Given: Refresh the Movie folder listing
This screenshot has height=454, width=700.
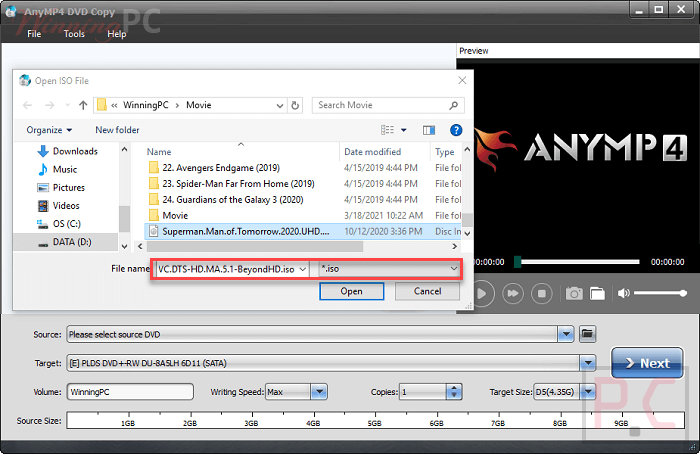Looking at the screenshot, I should [295, 105].
